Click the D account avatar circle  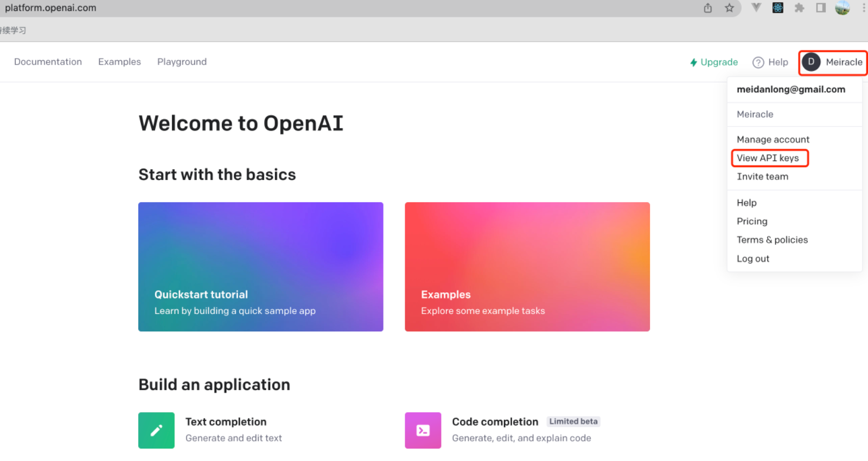tap(811, 62)
